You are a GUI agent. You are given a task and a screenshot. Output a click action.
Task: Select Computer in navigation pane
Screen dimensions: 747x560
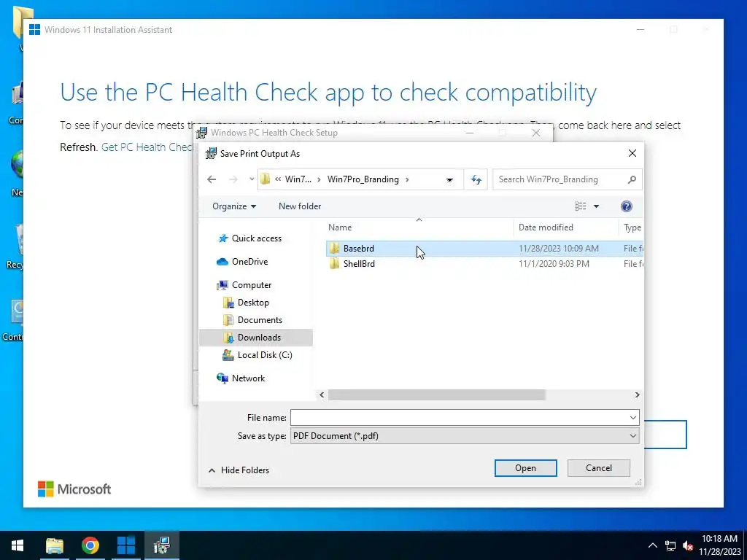pos(252,285)
